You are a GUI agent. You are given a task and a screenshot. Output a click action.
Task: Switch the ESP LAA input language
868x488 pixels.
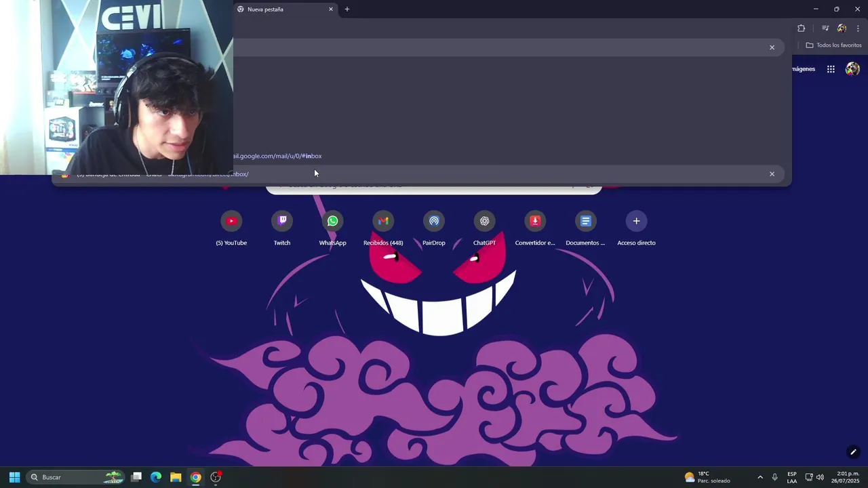pos(792,477)
